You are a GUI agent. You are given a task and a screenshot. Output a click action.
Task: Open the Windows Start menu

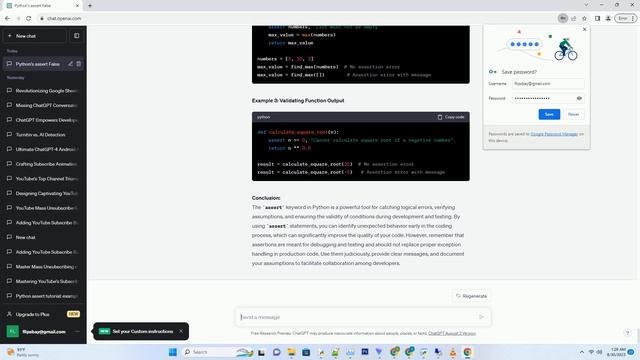pyautogui.click(x=173, y=352)
